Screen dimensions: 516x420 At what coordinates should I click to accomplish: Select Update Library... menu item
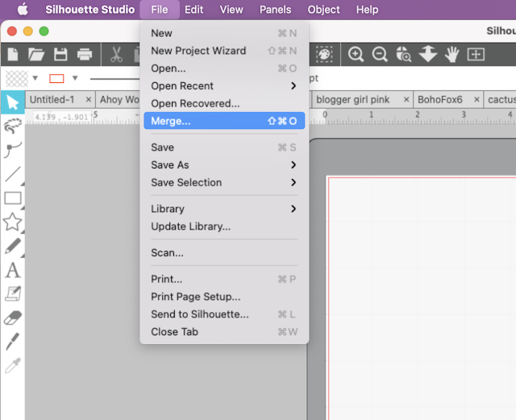tap(224, 227)
